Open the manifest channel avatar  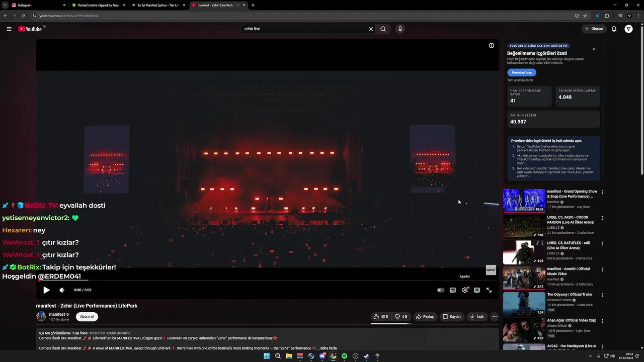coord(41,316)
